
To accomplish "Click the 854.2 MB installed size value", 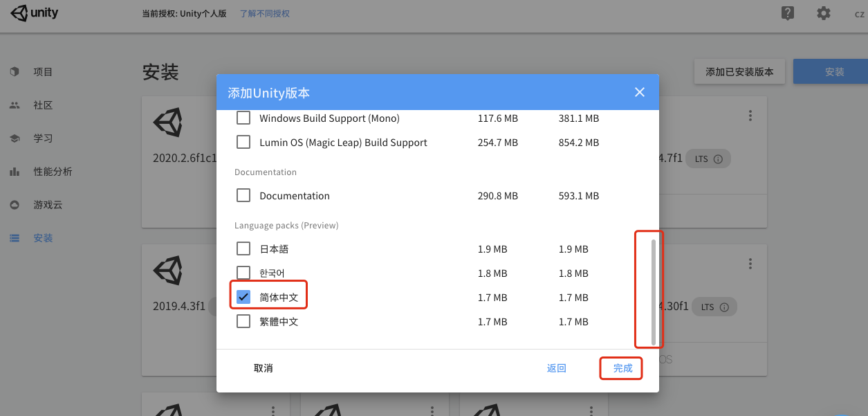I will pyautogui.click(x=579, y=143).
